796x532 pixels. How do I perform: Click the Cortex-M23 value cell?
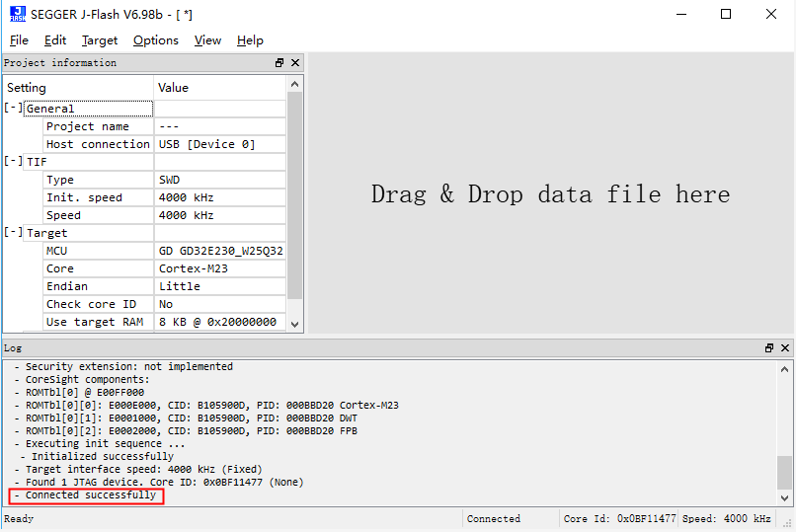[220, 268]
